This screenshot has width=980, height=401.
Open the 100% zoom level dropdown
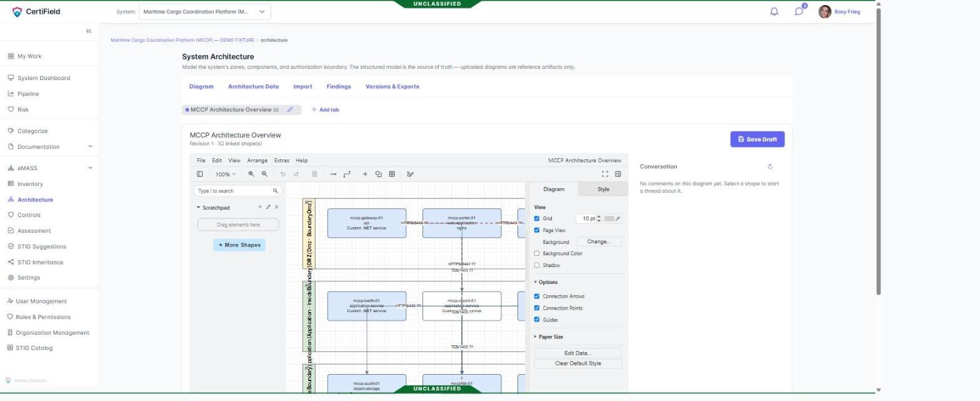click(x=225, y=175)
